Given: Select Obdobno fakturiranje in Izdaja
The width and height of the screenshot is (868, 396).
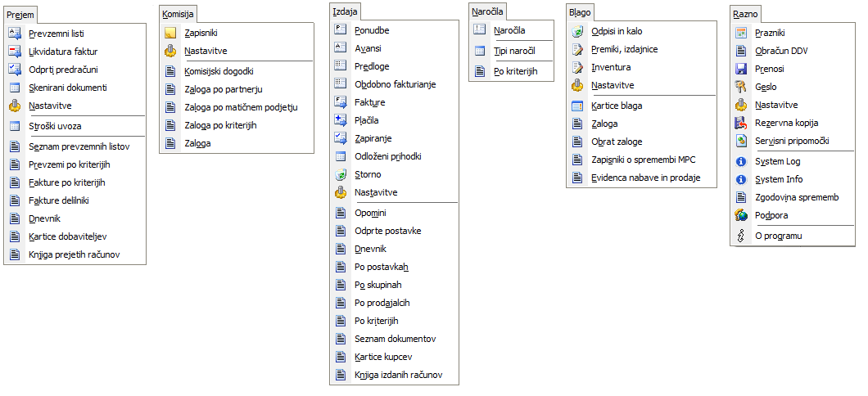Looking at the screenshot, I should pyautogui.click(x=395, y=84).
